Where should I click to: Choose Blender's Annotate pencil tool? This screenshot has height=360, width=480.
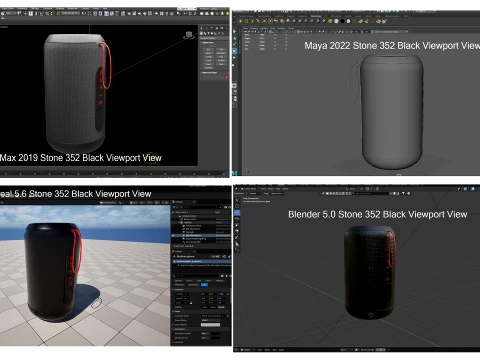click(237, 238)
